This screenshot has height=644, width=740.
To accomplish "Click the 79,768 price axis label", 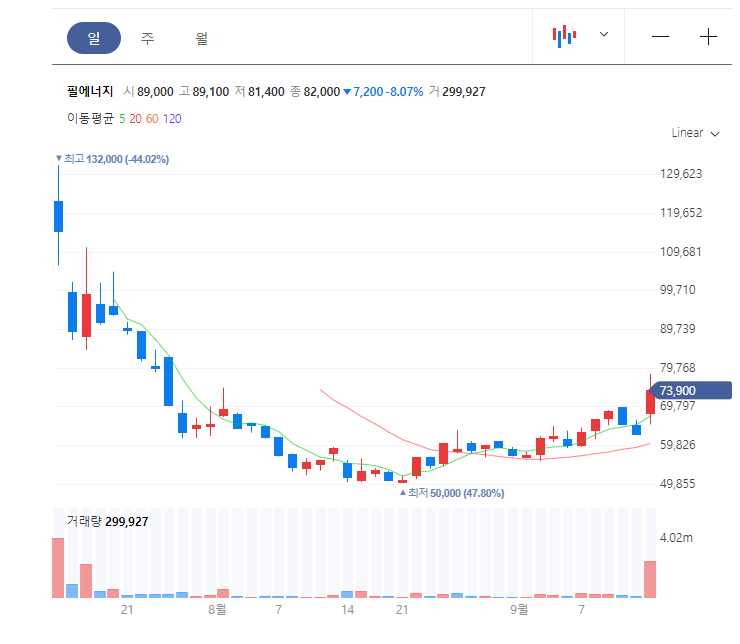I will pos(678,368).
